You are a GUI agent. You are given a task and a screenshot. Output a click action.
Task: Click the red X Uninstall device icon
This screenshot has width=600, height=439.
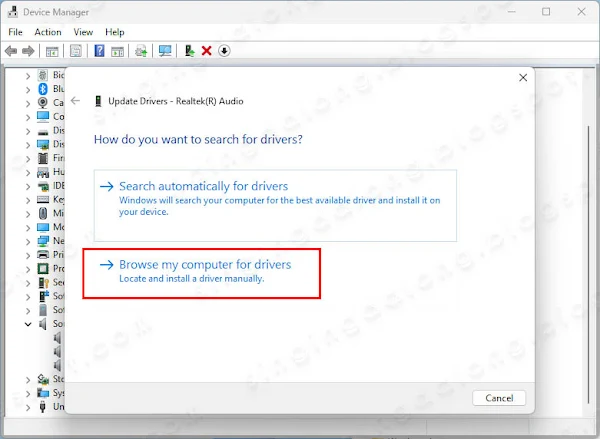coord(207,51)
